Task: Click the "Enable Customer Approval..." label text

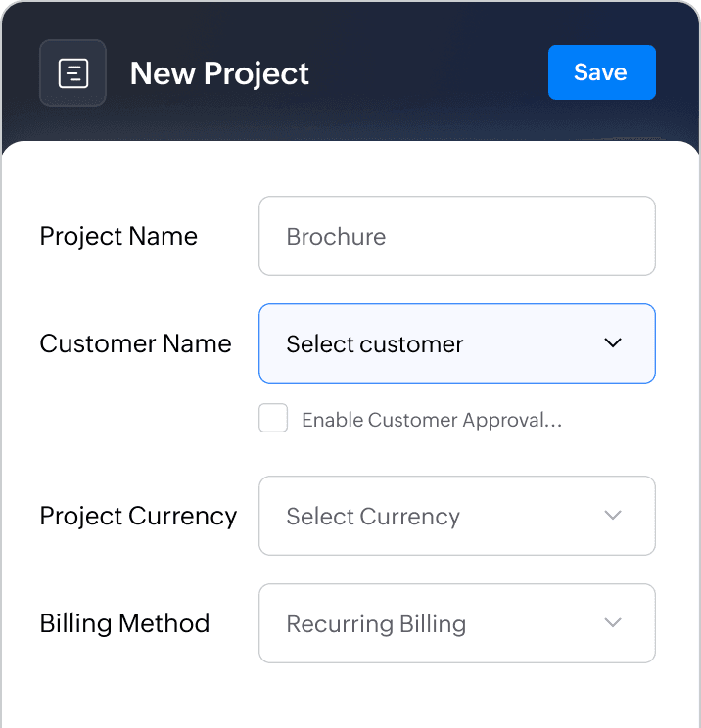Action: [x=432, y=420]
